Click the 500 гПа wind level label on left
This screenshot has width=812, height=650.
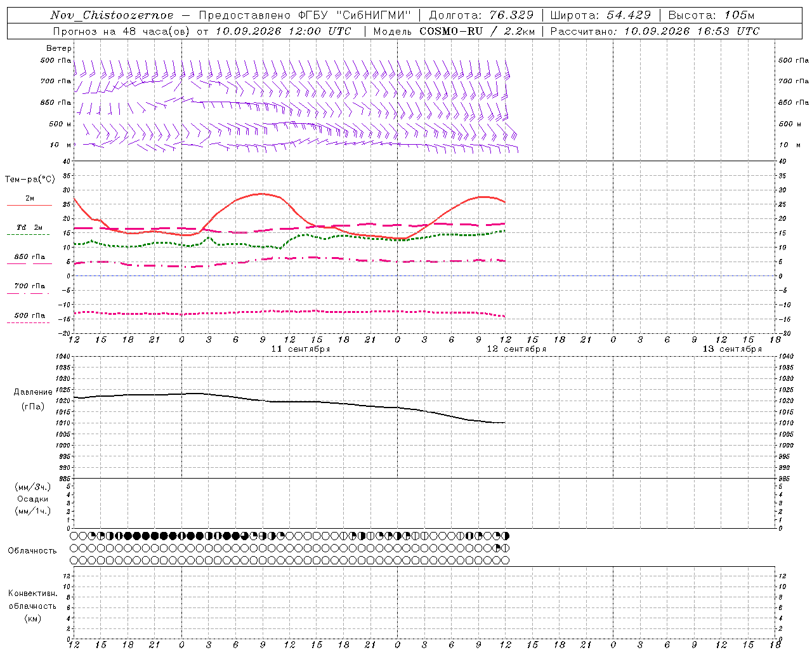pos(56,60)
